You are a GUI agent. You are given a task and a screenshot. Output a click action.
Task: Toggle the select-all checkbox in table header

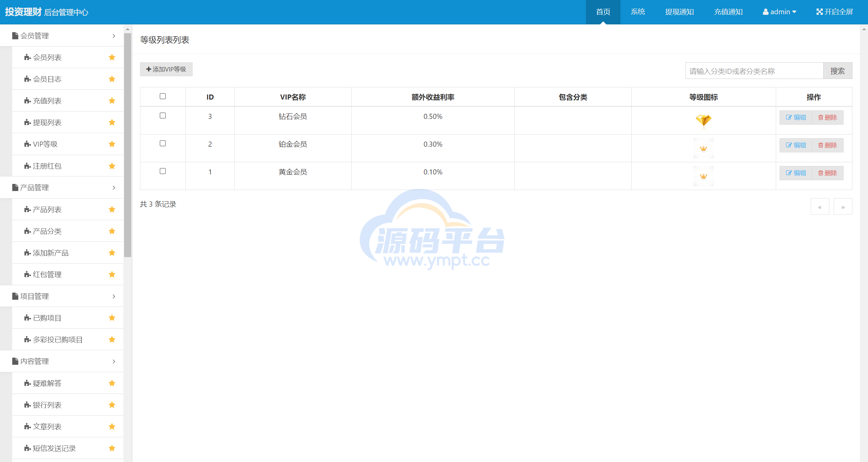coord(163,96)
